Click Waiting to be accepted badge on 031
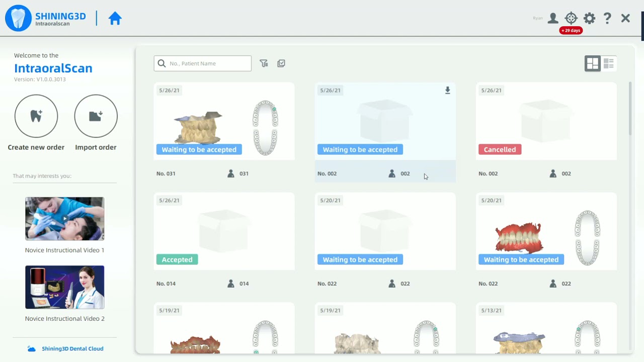The height and width of the screenshot is (362, 644). pyautogui.click(x=199, y=150)
